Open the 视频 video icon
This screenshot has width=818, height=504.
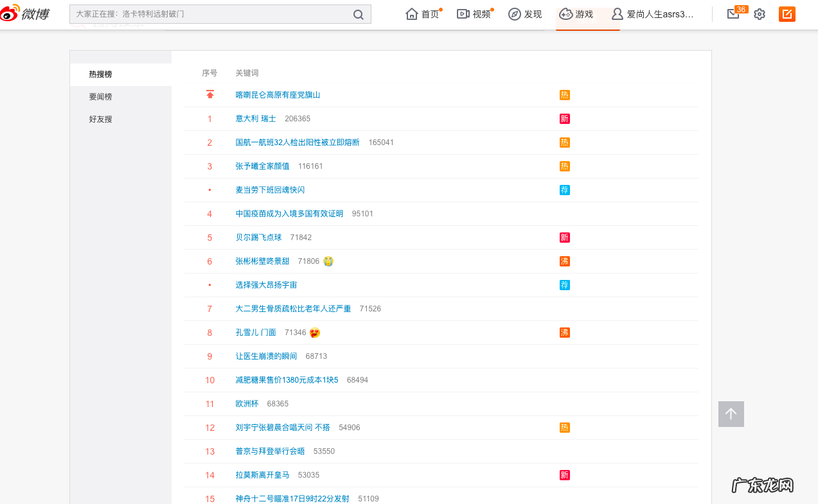click(463, 14)
